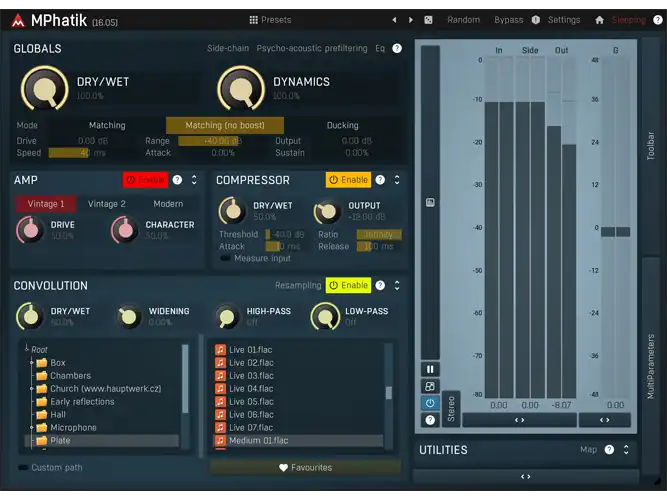Select Matching (no boost) mode
The image size is (667, 500).
(225, 125)
